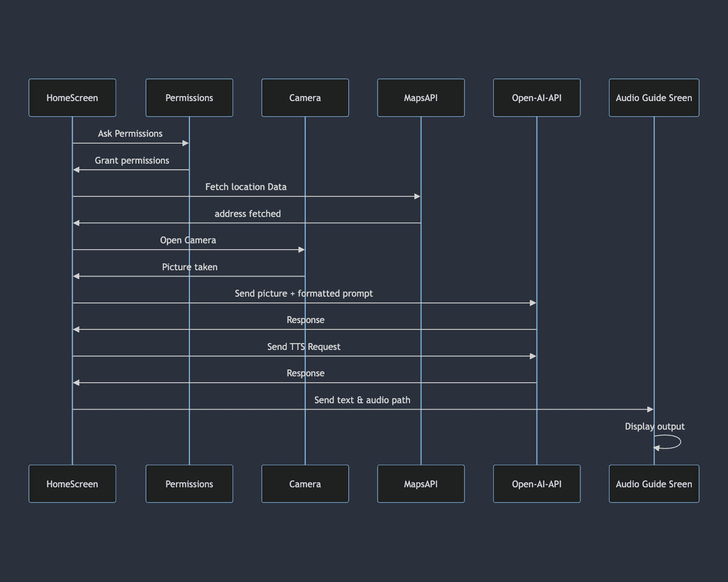This screenshot has height=582, width=728.
Task: Click the bottom Permissions participant box
Action: coord(189,484)
